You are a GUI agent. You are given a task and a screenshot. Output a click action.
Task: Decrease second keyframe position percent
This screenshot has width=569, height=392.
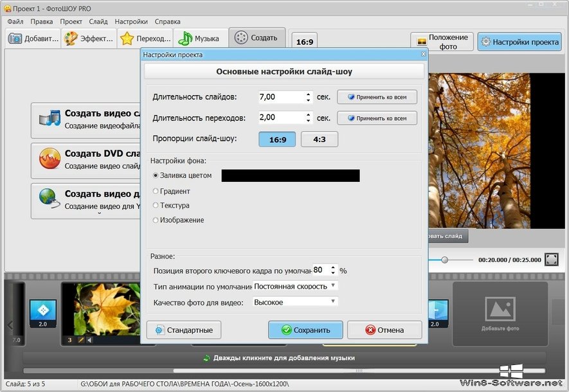coord(333,273)
